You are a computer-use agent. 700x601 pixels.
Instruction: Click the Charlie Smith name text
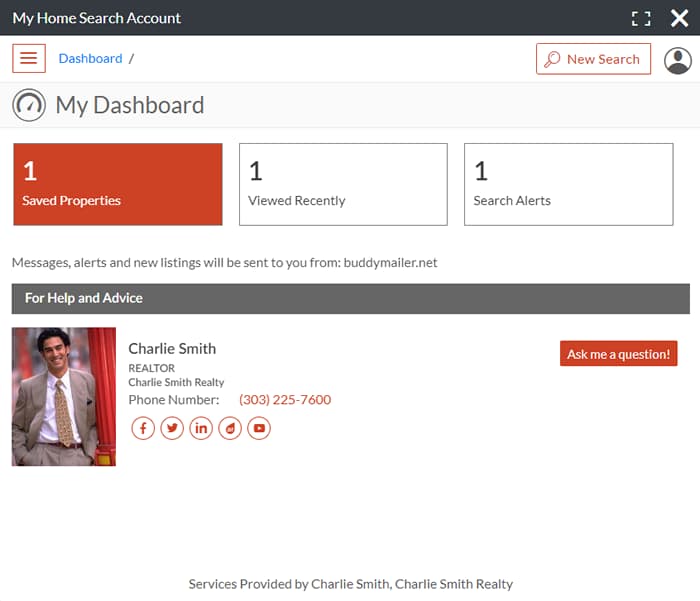172,348
